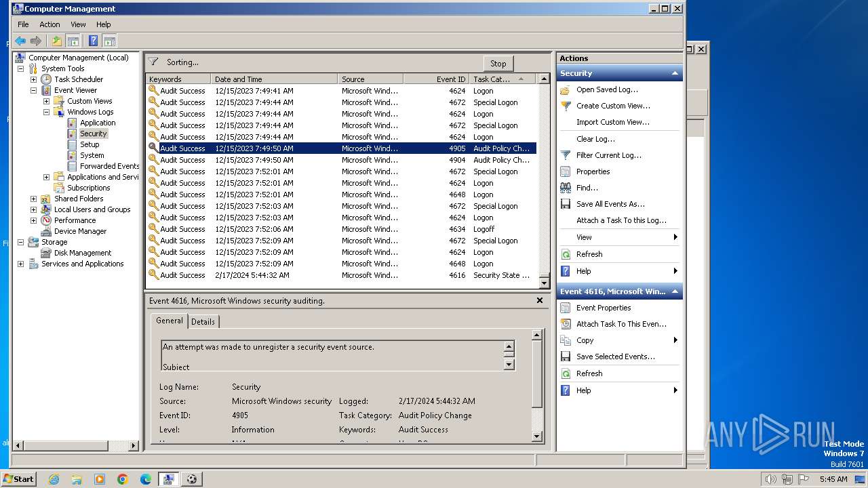The width and height of the screenshot is (868, 488).
Task: Stop the sorting operation
Action: pos(498,63)
